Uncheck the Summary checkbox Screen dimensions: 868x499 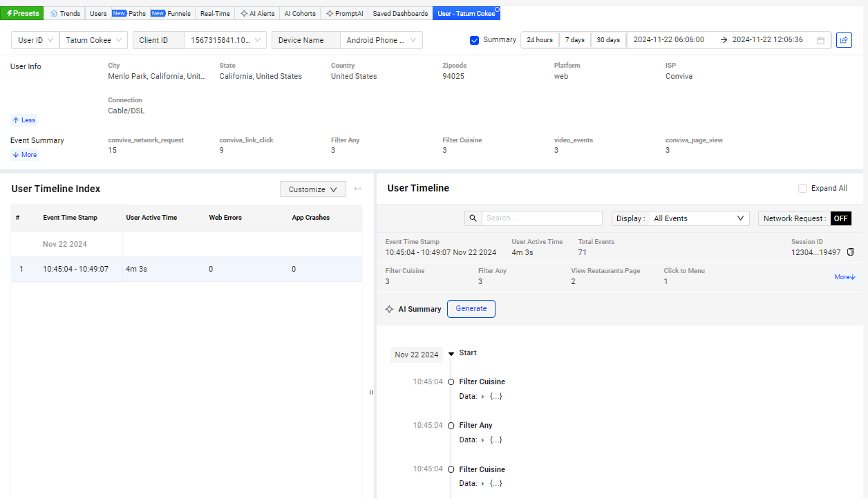(x=474, y=40)
